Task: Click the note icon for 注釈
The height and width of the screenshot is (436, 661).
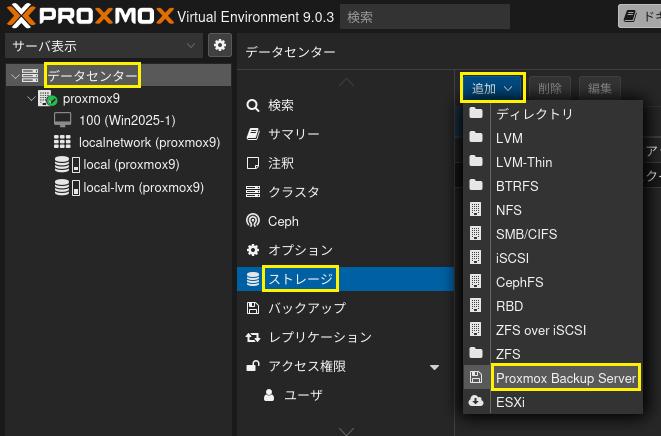Action: pyautogui.click(x=253, y=163)
